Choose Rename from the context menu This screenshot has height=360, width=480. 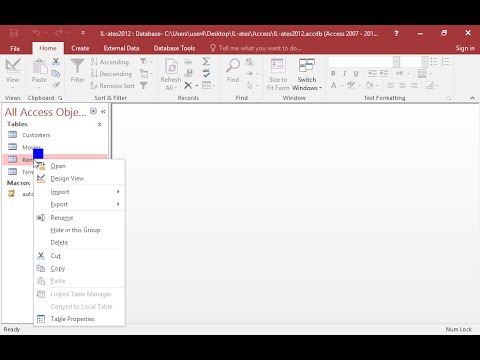(79, 218)
